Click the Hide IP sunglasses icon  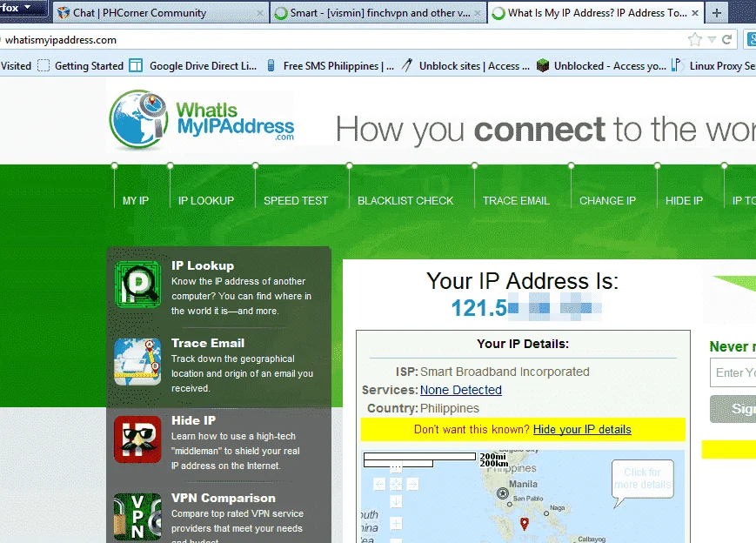click(x=138, y=439)
